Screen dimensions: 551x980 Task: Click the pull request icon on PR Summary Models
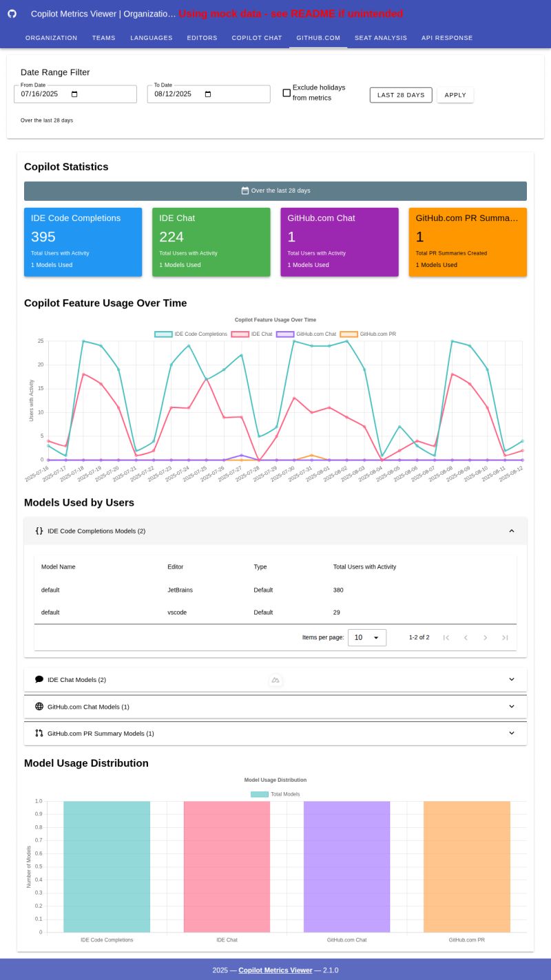point(39,733)
